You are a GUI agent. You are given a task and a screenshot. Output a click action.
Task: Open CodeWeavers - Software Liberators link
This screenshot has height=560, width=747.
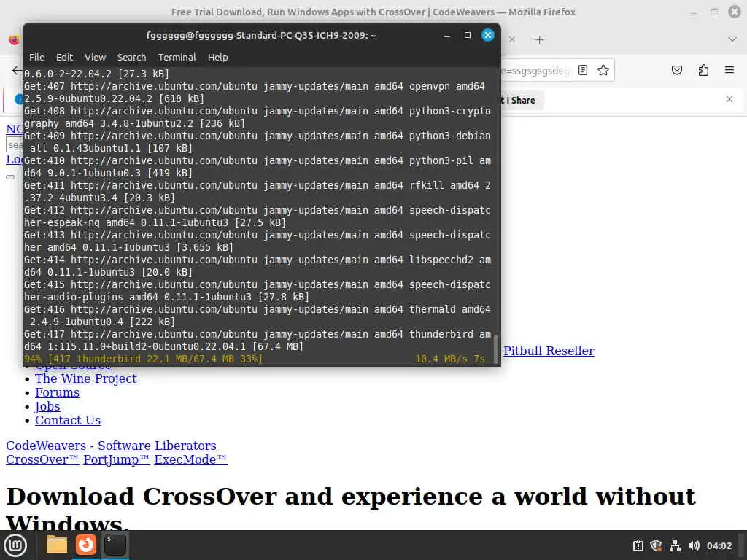(111, 446)
